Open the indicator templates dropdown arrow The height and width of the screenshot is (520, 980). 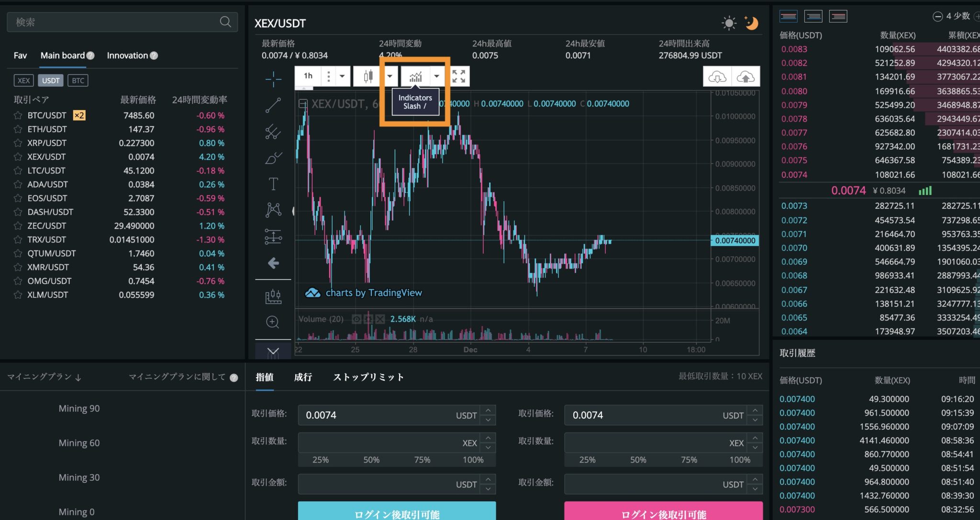click(436, 76)
